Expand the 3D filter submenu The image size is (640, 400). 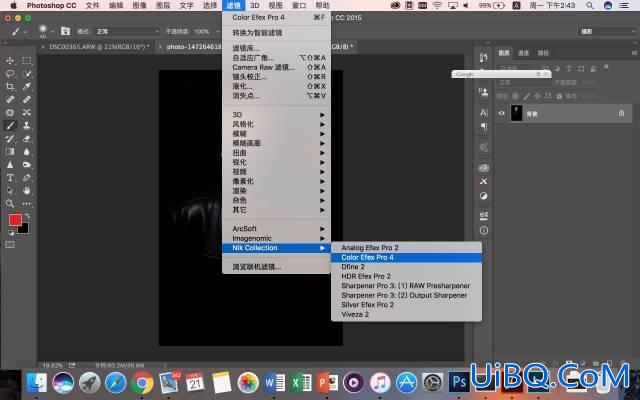tap(276, 115)
